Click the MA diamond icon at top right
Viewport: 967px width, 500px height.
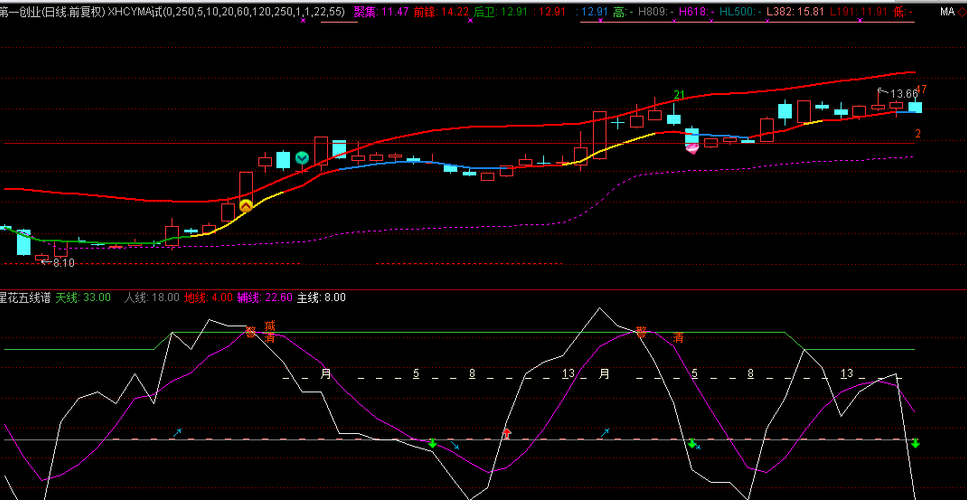coord(961,11)
